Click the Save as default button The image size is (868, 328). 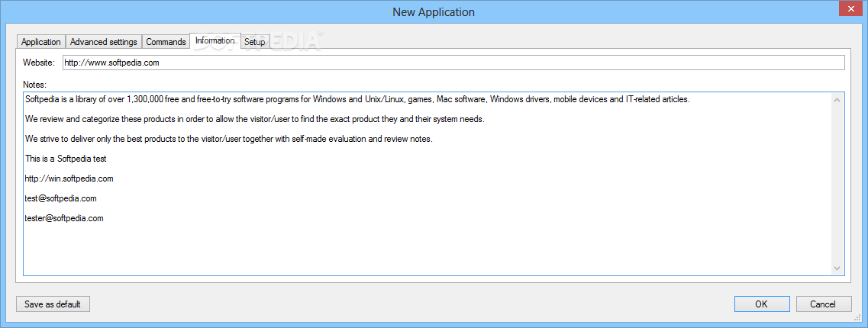click(53, 304)
